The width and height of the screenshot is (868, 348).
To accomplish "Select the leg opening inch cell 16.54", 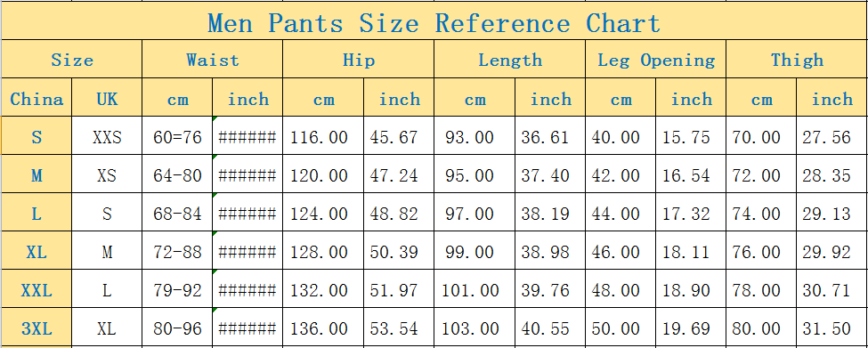I will click(x=691, y=174).
